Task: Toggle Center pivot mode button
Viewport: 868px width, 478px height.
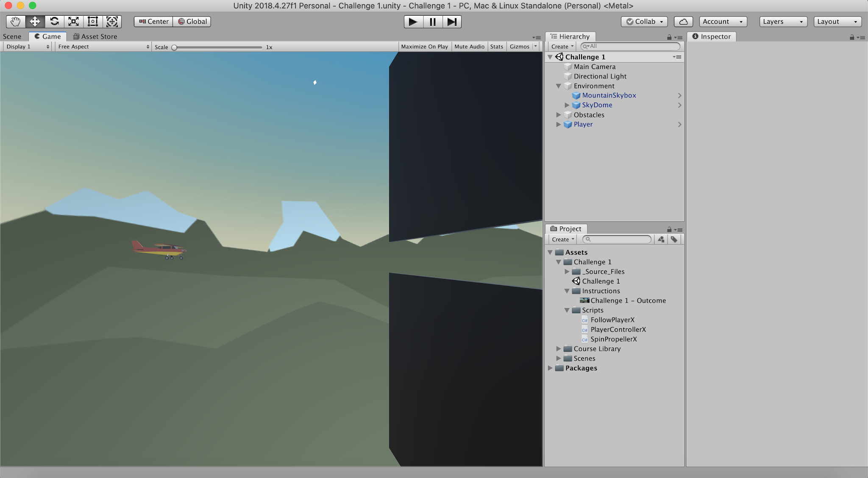Action: click(153, 22)
